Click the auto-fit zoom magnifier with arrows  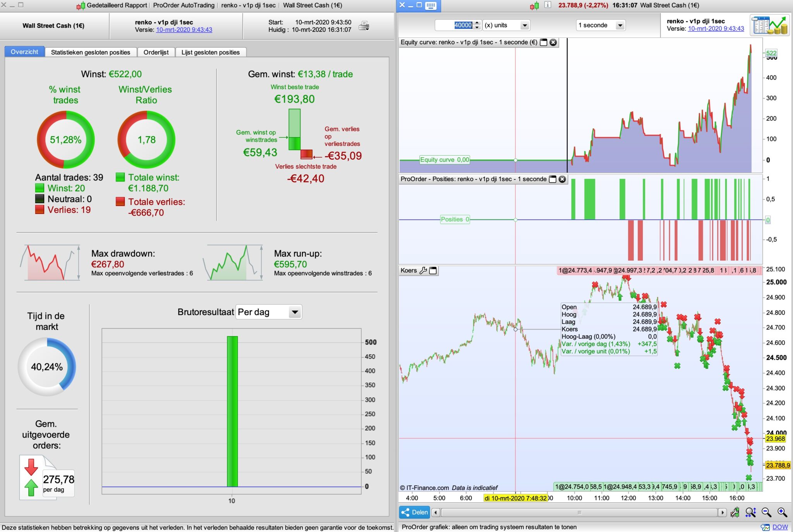750,512
